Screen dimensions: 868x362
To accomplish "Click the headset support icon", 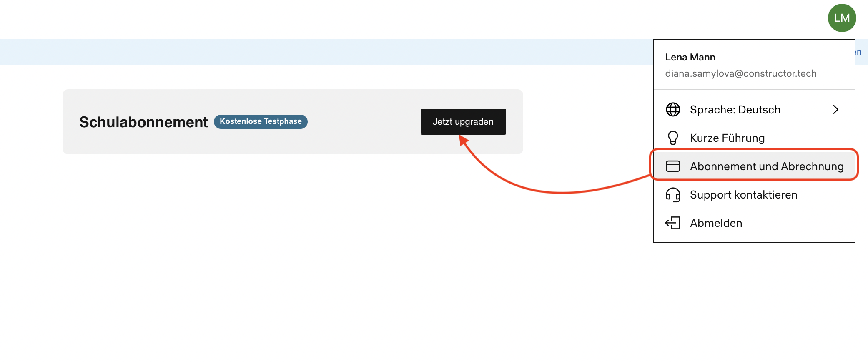I will (x=672, y=195).
